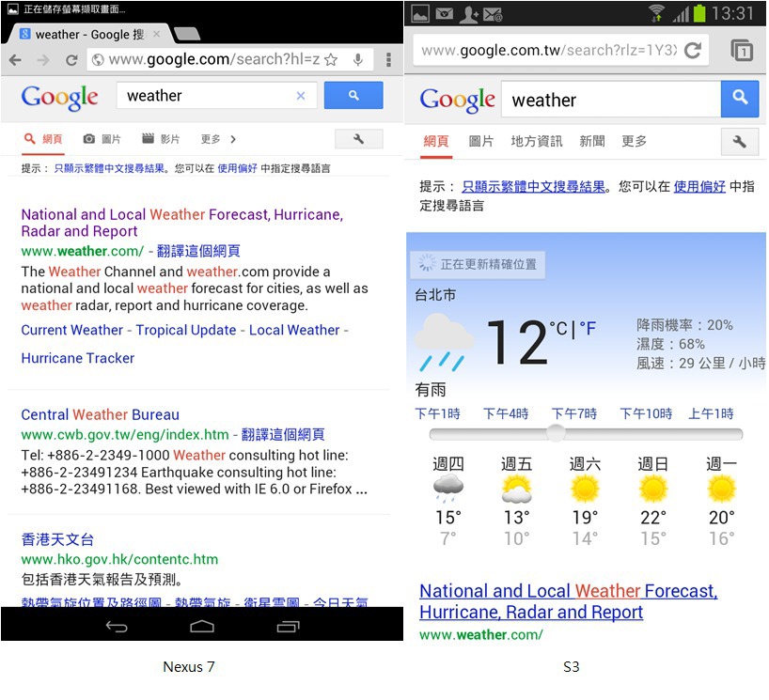Image resolution: width=769 pixels, height=700 pixels.
Task: Select 下午1時 hourly forecast time
Action: 437,413
